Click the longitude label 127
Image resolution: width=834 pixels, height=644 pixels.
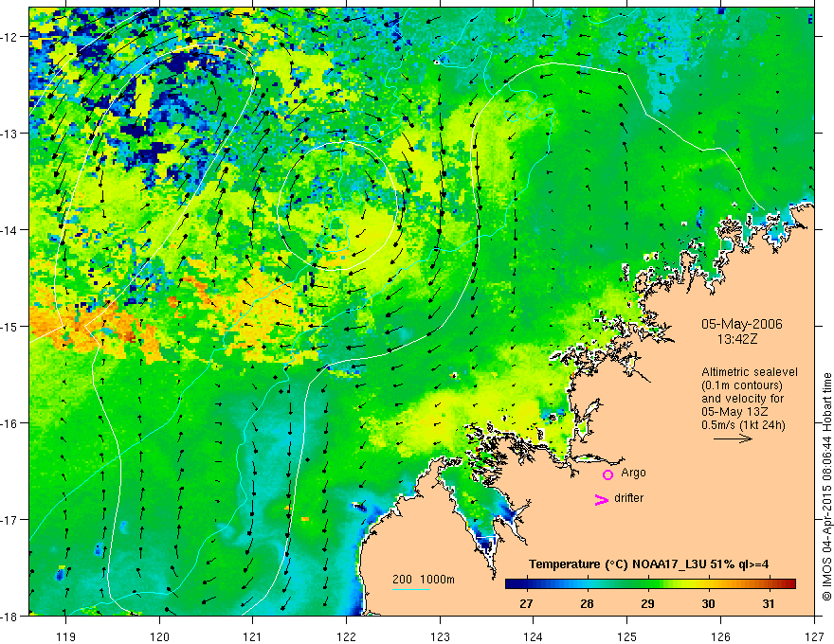[814, 636]
